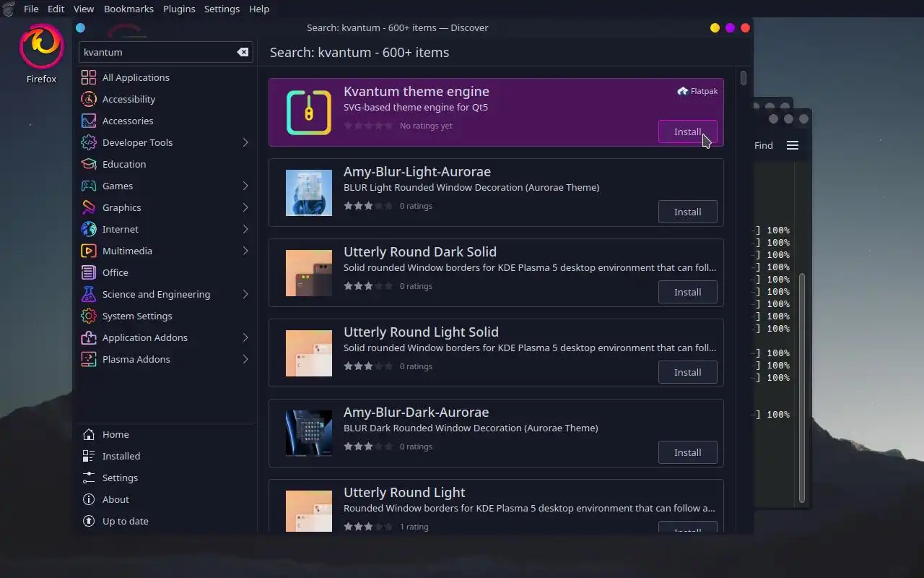Screen dimensions: 924x578
Task: Open the Utterly Round Light Solid thumbnail
Action: (x=309, y=353)
